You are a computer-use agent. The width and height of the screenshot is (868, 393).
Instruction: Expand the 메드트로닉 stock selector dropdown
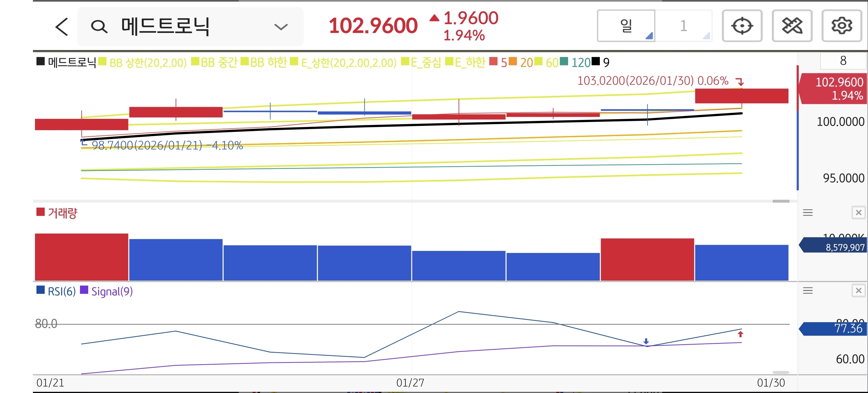point(281,27)
